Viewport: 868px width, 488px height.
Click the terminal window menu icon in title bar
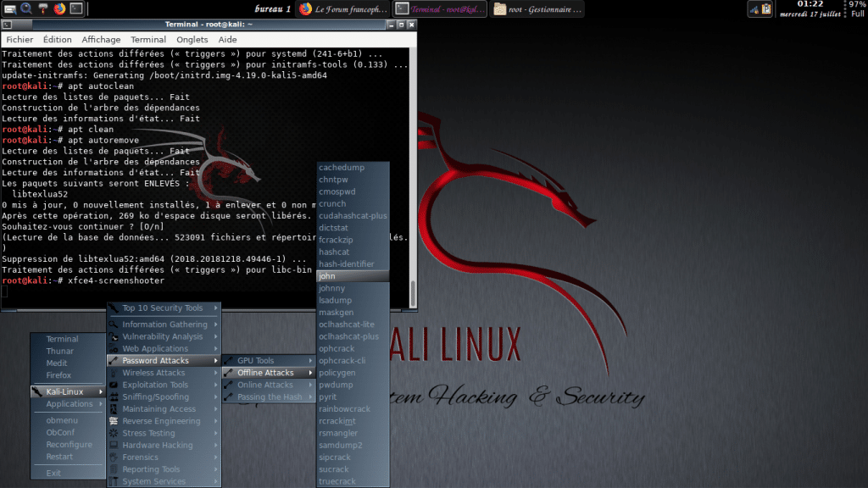coord(7,25)
